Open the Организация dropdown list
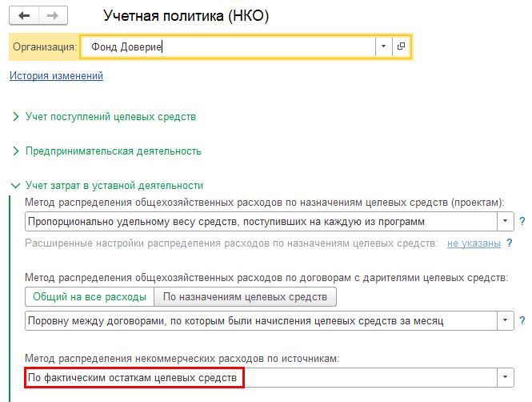The width and height of the screenshot is (532, 402). tap(383, 47)
